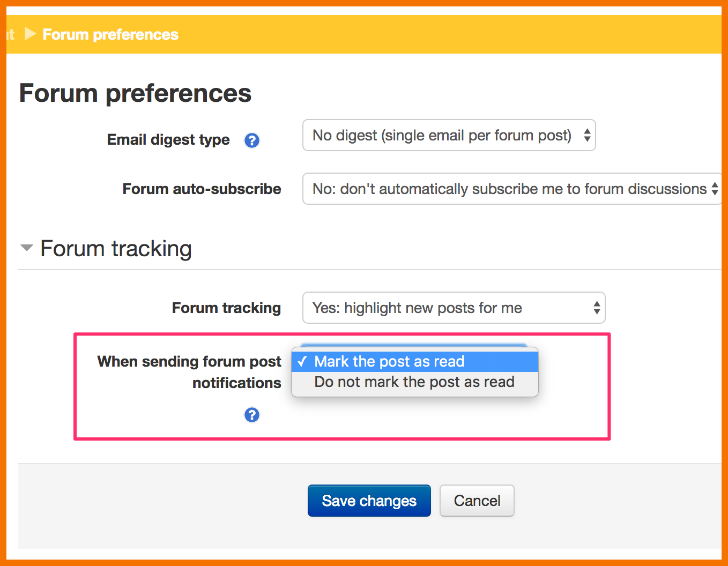This screenshot has width=728, height=566.
Task: Choose Do not mark the post as read
Action: (415, 382)
